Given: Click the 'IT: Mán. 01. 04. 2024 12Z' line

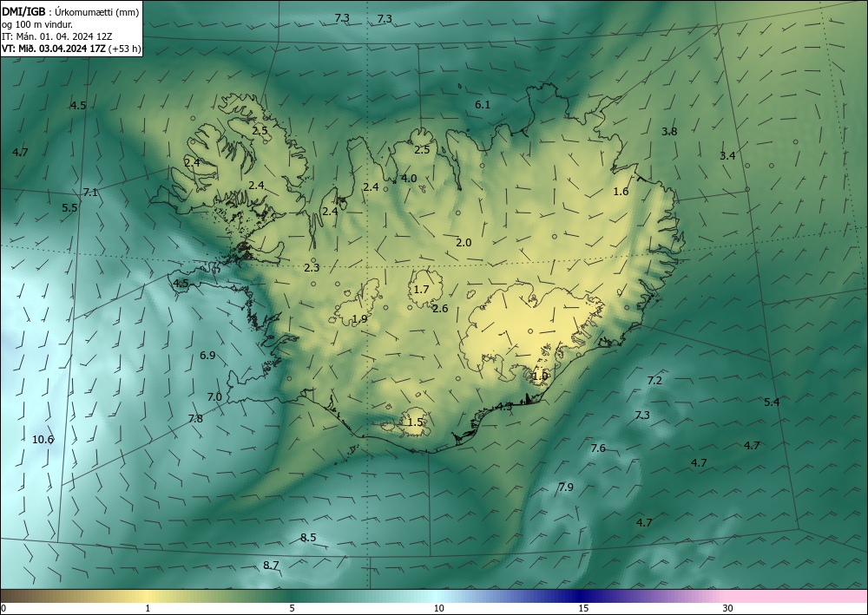Looking at the screenshot, I should 57,36.
